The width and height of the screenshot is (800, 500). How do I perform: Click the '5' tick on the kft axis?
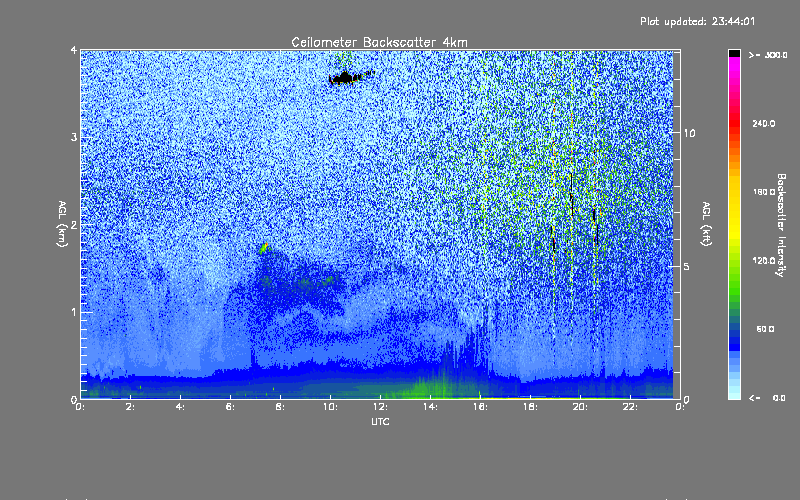pos(687,266)
